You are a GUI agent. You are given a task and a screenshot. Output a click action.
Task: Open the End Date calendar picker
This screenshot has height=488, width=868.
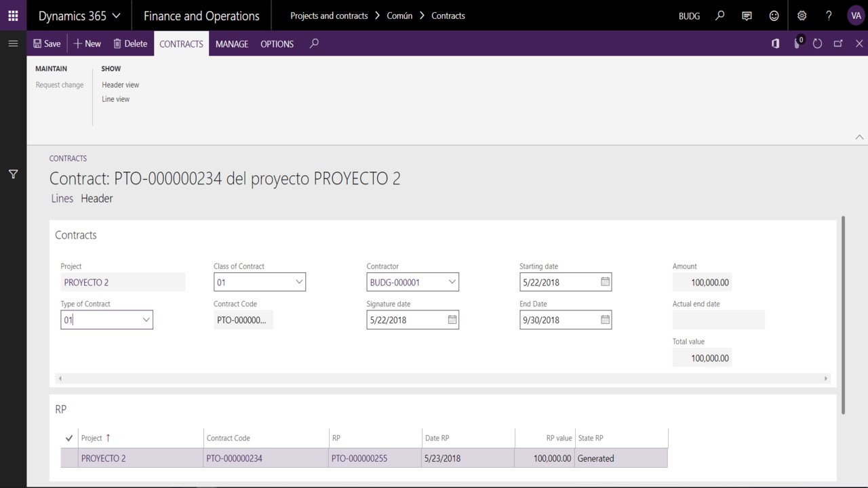pos(606,319)
